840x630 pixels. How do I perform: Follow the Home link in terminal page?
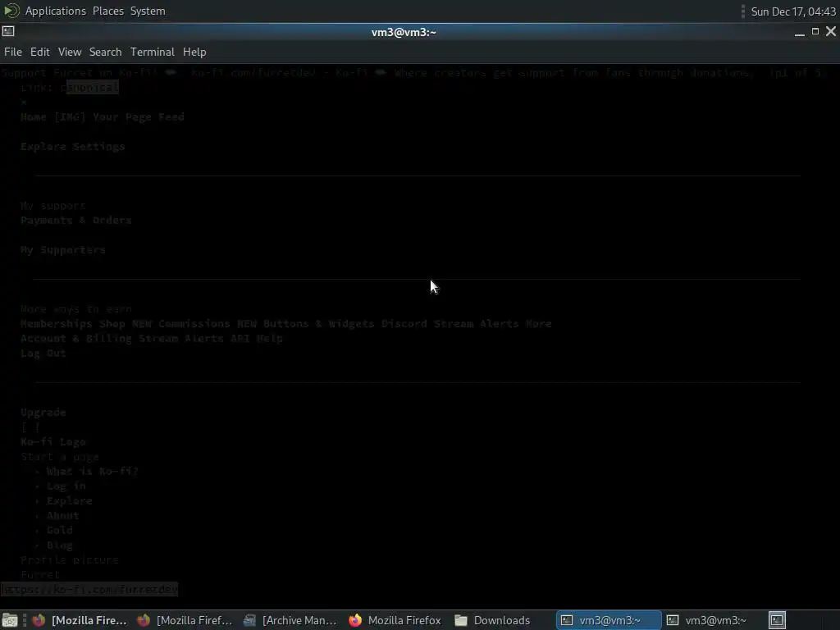point(33,116)
